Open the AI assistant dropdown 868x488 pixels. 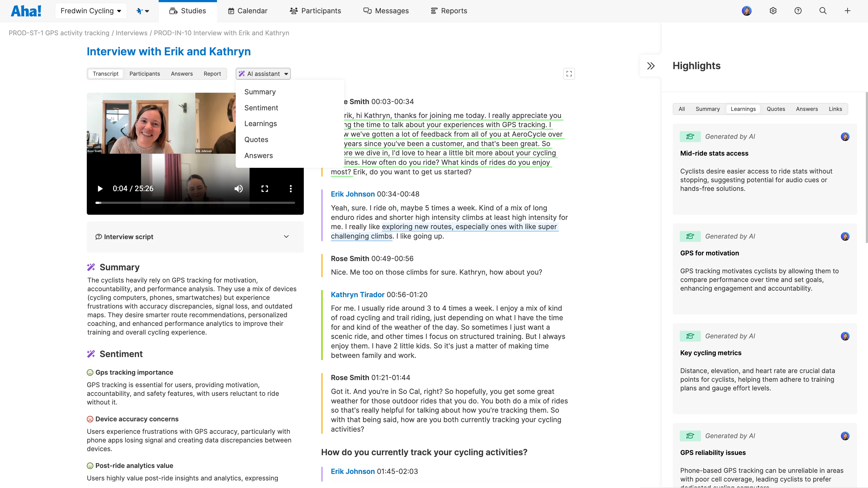point(263,74)
